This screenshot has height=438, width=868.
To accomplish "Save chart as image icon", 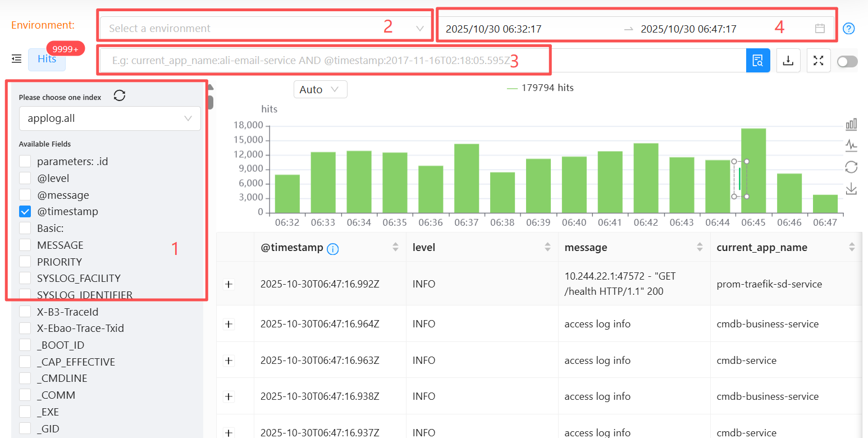I will (x=851, y=188).
